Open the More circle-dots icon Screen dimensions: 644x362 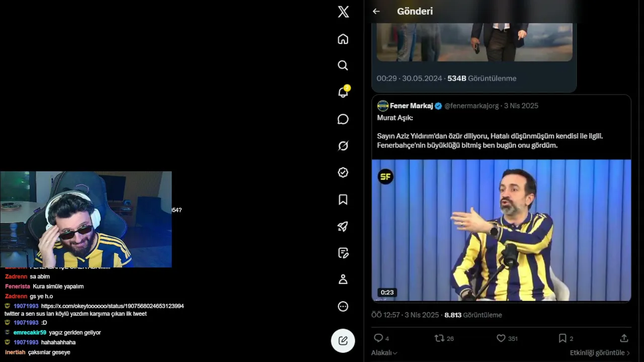pyautogui.click(x=343, y=306)
